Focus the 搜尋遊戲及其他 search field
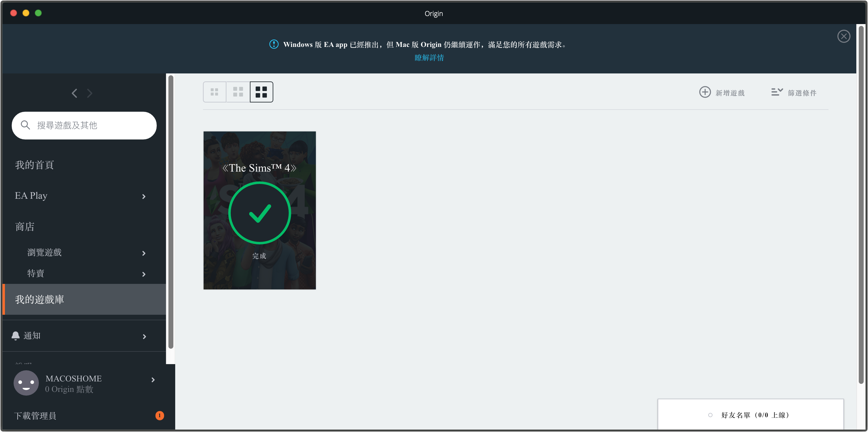 [x=84, y=125]
